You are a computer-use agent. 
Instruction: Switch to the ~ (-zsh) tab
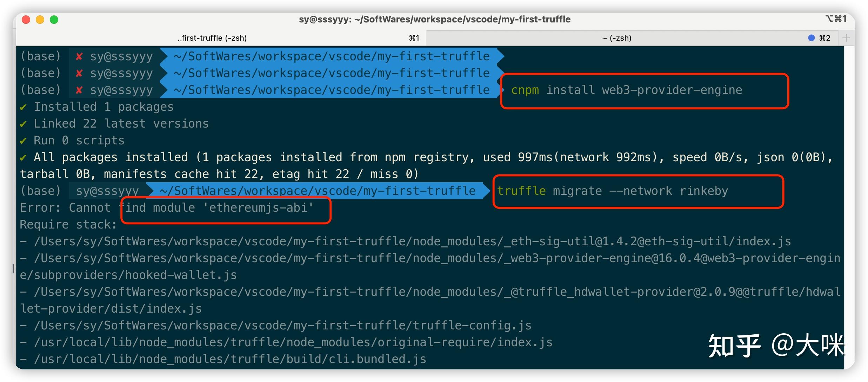tap(616, 38)
